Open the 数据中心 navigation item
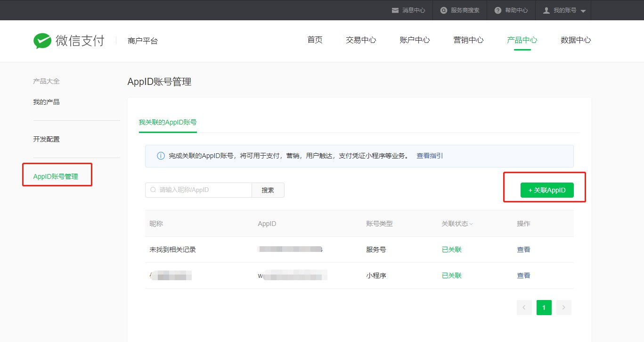This screenshot has height=342, width=644. tap(576, 40)
